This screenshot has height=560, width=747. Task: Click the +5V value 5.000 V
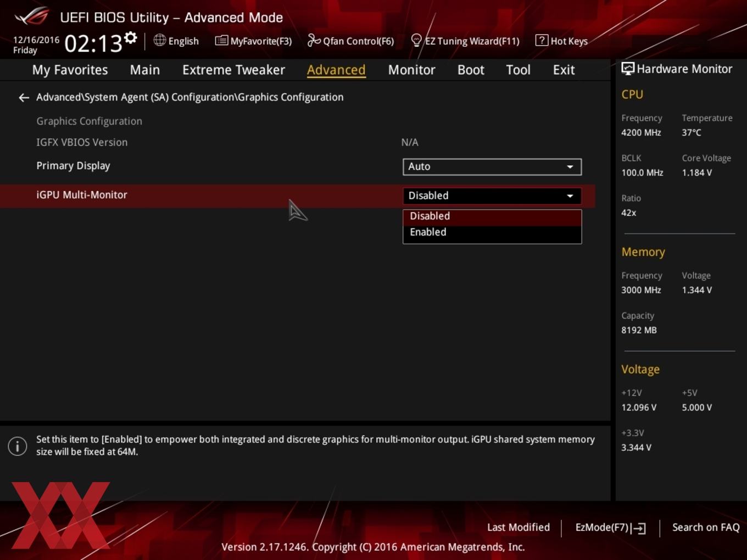pyautogui.click(x=697, y=408)
